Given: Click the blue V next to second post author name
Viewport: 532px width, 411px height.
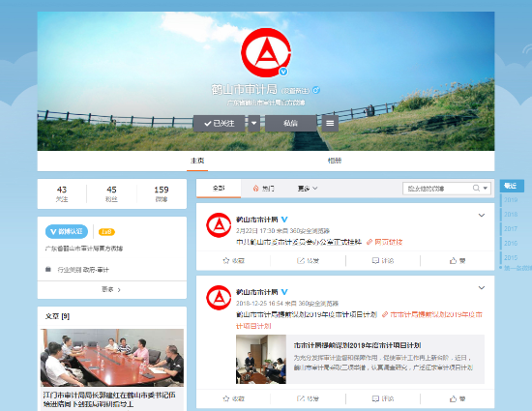Looking at the screenshot, I should [284, 292].
